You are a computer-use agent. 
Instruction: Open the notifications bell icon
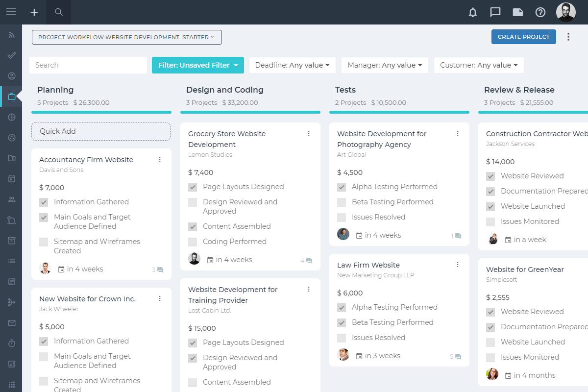473,12
